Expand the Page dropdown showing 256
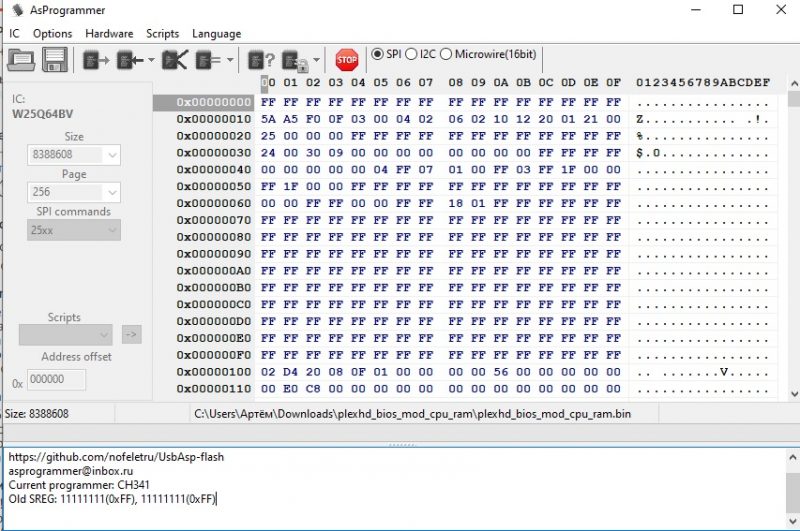Screen dimensions: 800x531 click(74, 192)
